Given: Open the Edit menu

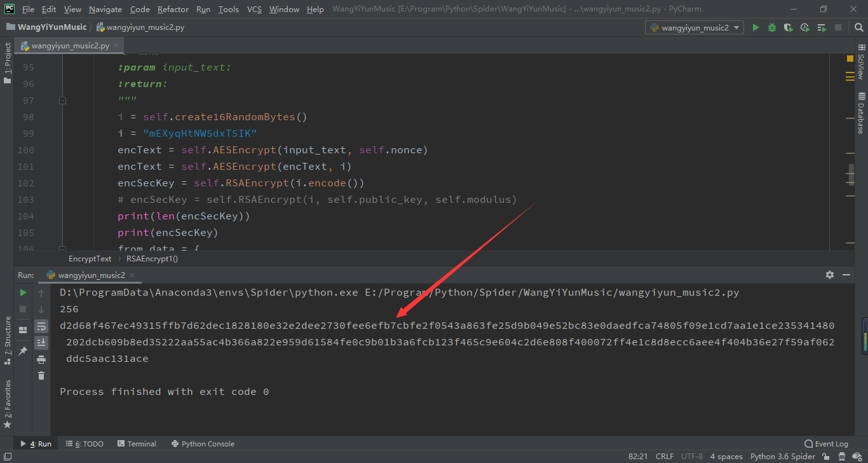Looking at the screenshot, I should tap(49, 9).
